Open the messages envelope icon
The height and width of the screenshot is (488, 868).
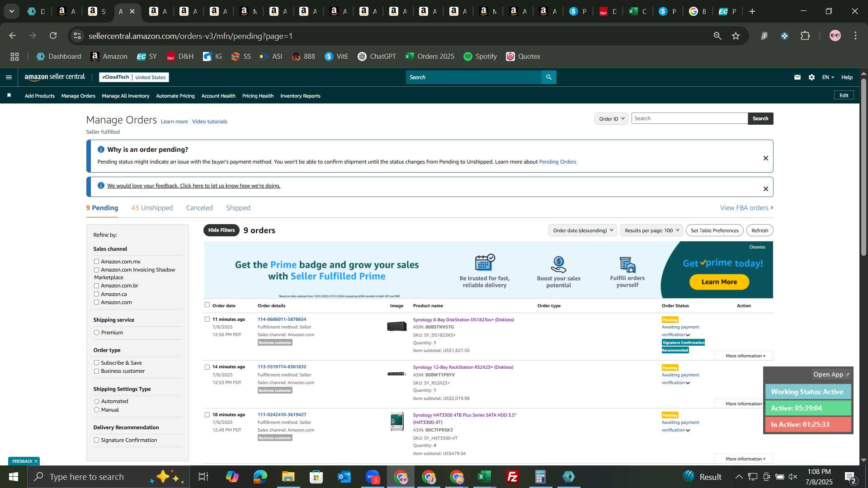[797, 77]
